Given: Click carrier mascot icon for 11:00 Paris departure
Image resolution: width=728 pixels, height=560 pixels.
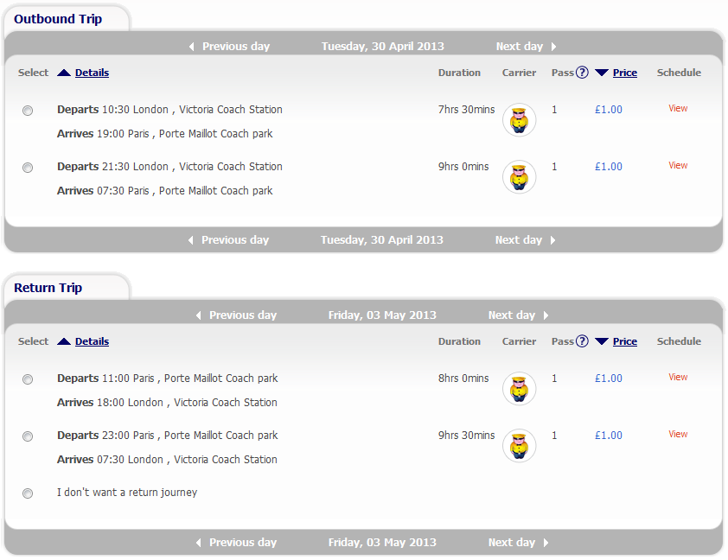Looking at the screenshot, I should pyautogui.click(x=519, y=389).
